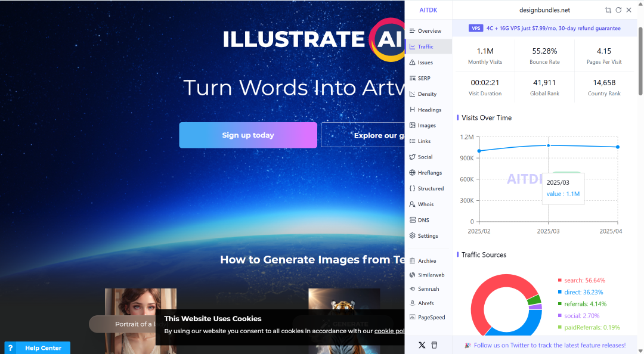Image resolution: width=644 pixels, height=354 pixels.
Task: Open the Density chart icon
Action: [x=412, y=94]
